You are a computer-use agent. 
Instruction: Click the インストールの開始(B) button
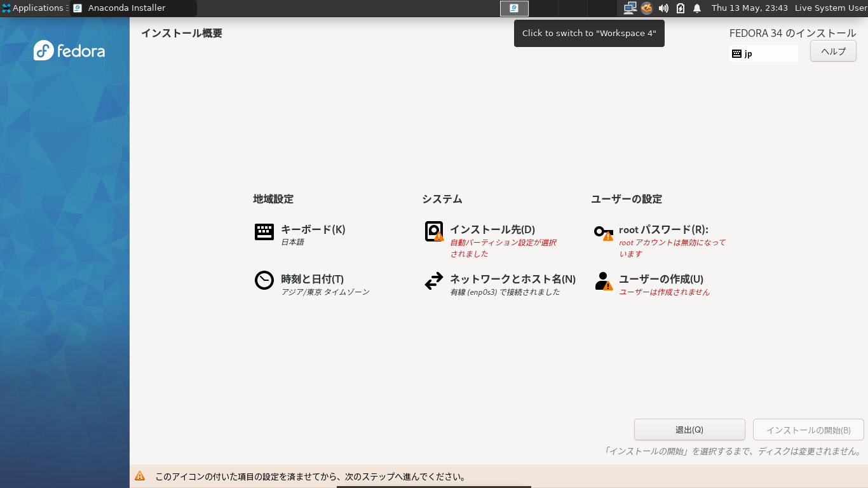tap(808, 430)
